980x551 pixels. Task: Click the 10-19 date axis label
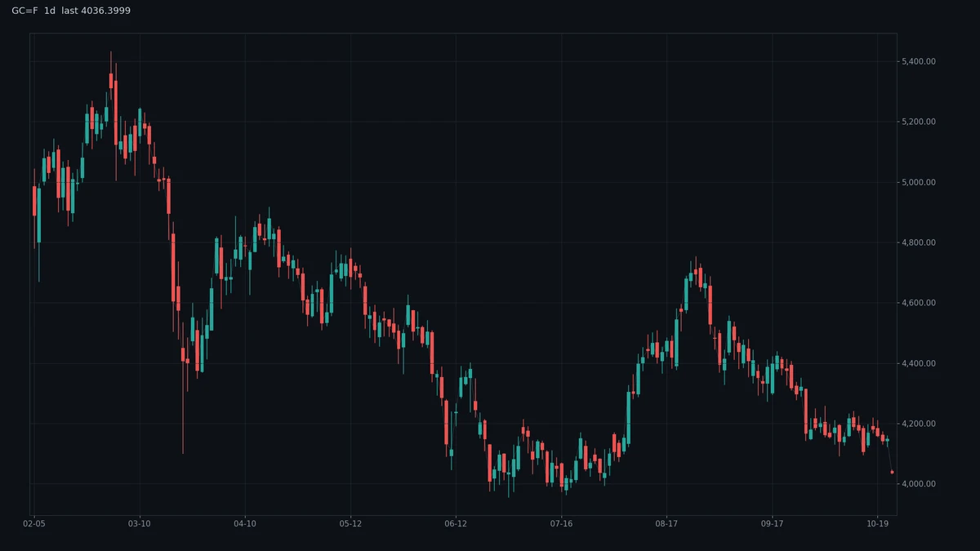[x=877, y=522]
